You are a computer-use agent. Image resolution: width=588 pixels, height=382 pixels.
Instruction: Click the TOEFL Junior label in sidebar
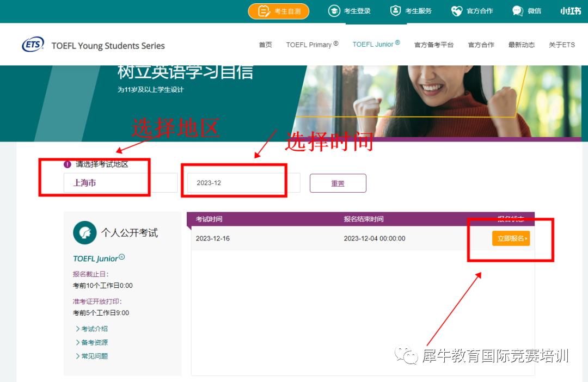click(x=99, y=258)
